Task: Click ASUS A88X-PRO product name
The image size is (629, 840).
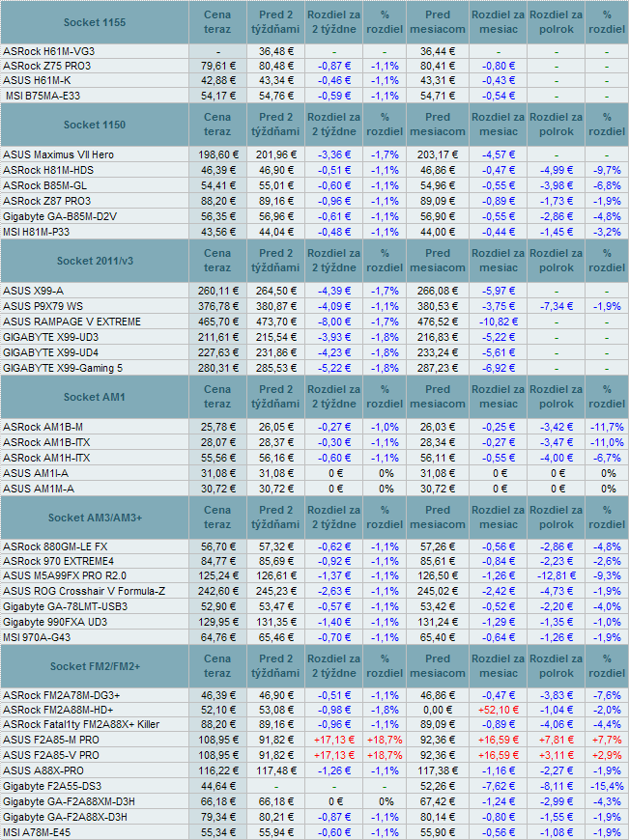Action: (43, 771)
